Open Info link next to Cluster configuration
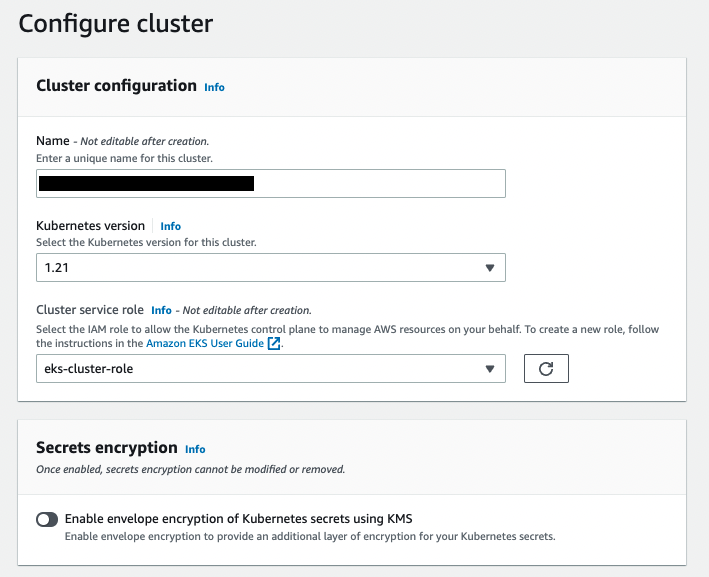Screen dimensions: 709x577 click(214, 87)
